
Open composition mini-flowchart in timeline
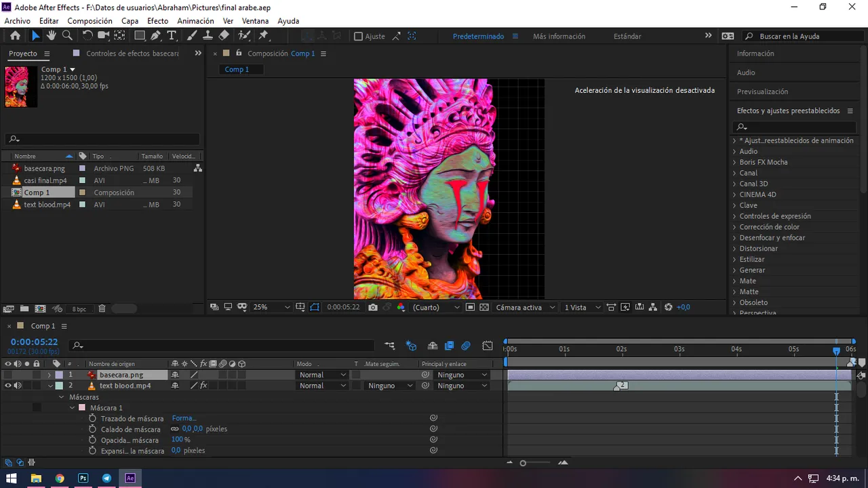point(389,346)
